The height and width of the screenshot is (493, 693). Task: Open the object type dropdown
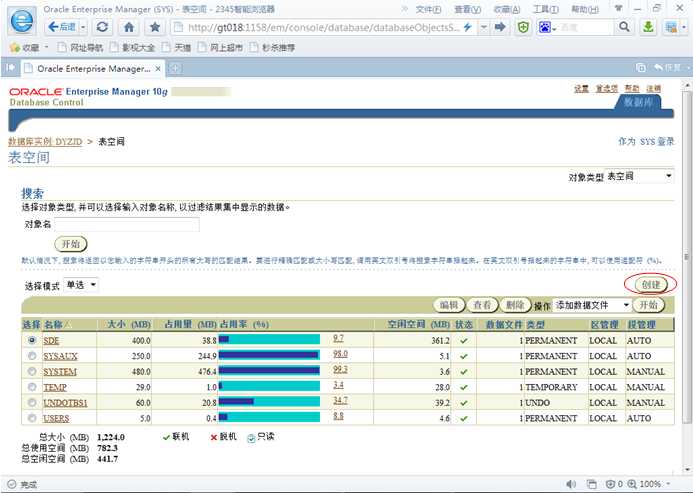click(639, 176)
